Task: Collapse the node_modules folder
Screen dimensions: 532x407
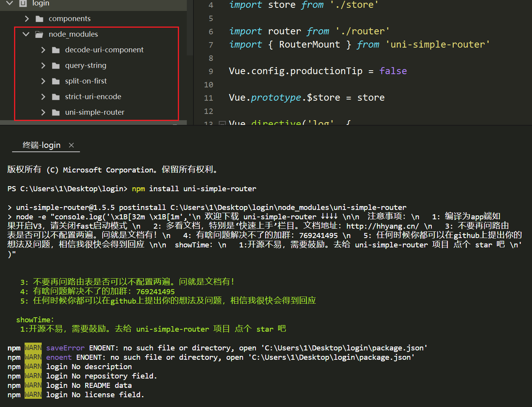Action: pos(26,34)
